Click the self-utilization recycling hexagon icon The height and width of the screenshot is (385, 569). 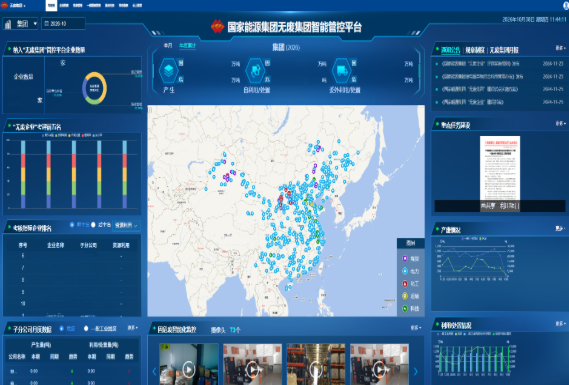pos(255,71)
